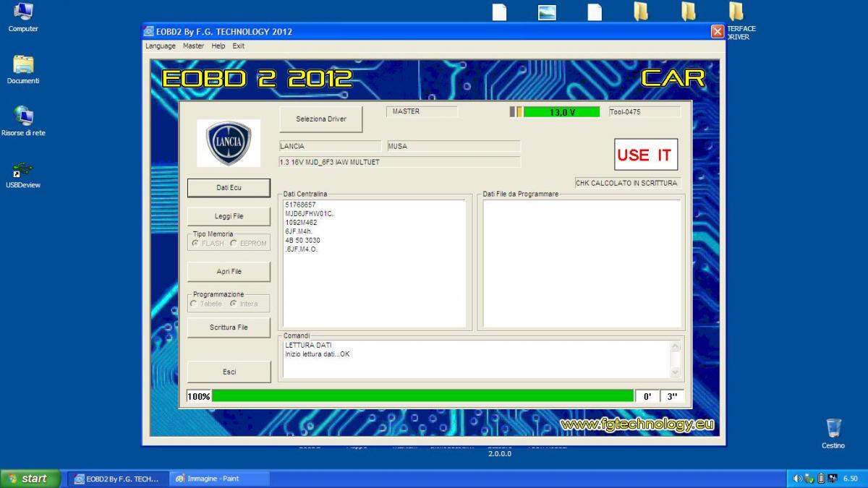Viewport: 868px width, 488px height.
Task: Click the green 100% progress bar
Action: click(422, 396)
